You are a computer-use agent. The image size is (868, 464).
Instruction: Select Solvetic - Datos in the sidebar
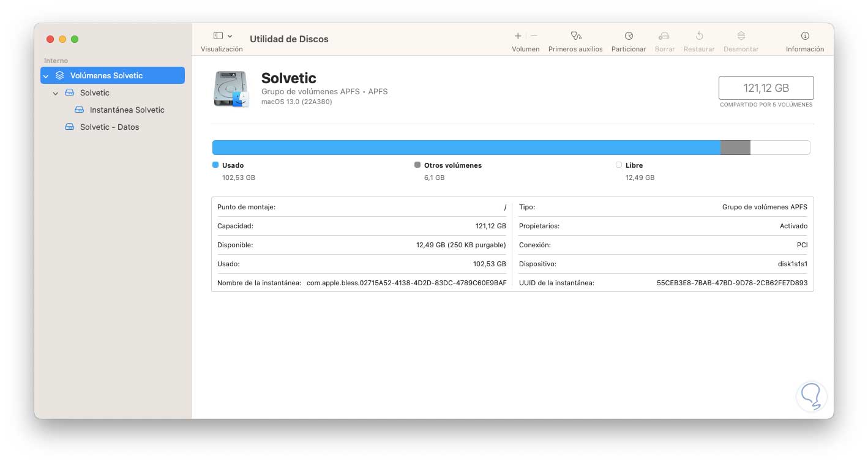[x=113, y=127]
